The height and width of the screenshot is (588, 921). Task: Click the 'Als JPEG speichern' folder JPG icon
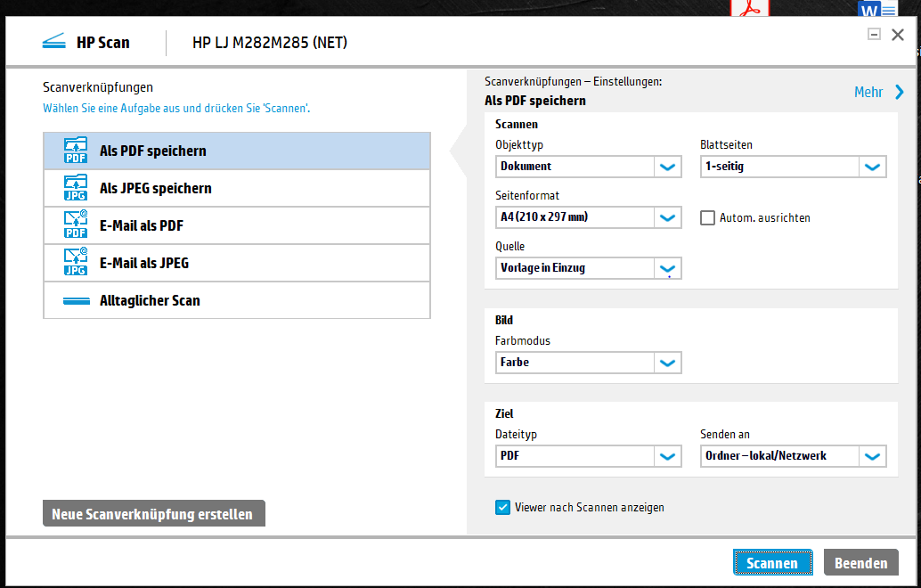[76, 188]
